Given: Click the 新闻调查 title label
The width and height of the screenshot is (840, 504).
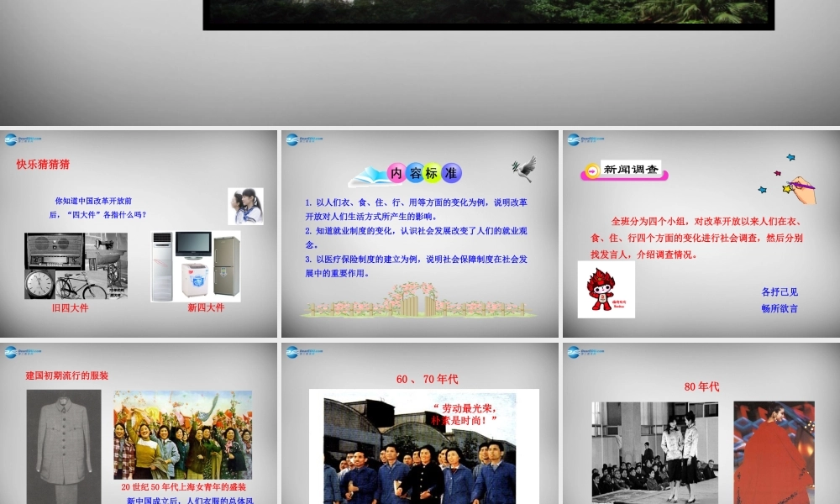Looking at the screenshot, I should pyautogui.click(x=631, y=169).
